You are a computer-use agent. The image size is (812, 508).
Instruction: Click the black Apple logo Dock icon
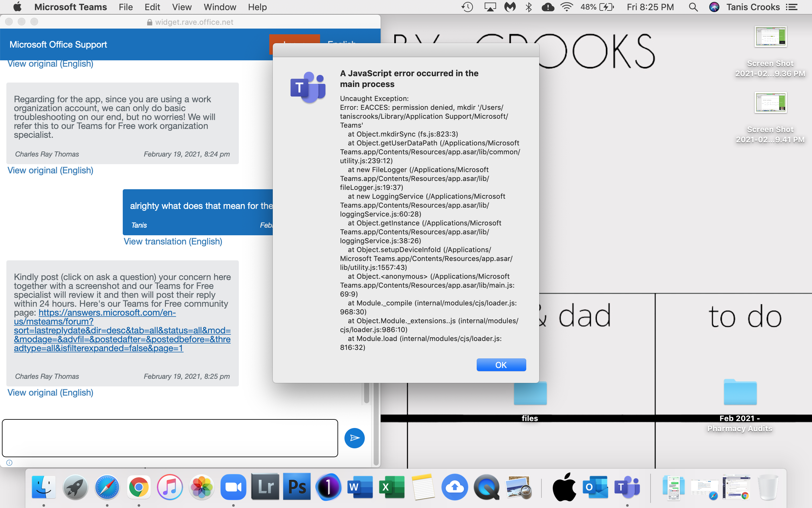click(564, 487)
